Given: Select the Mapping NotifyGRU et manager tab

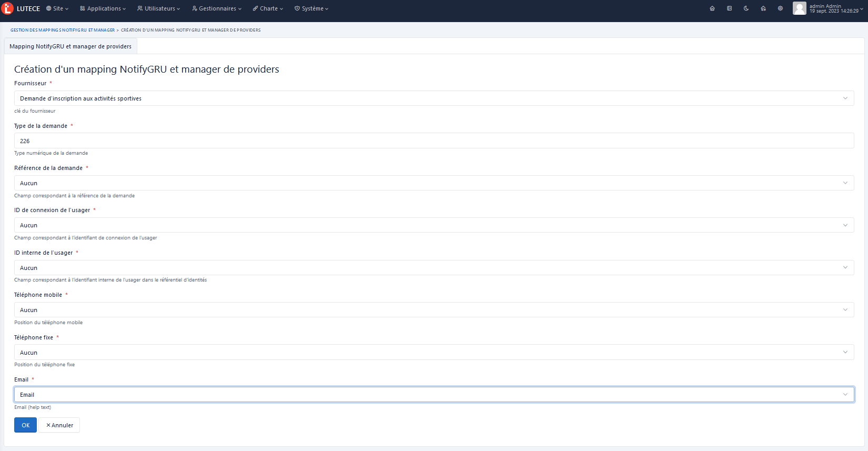Looking at the screenshot, I should coord(70,46).
